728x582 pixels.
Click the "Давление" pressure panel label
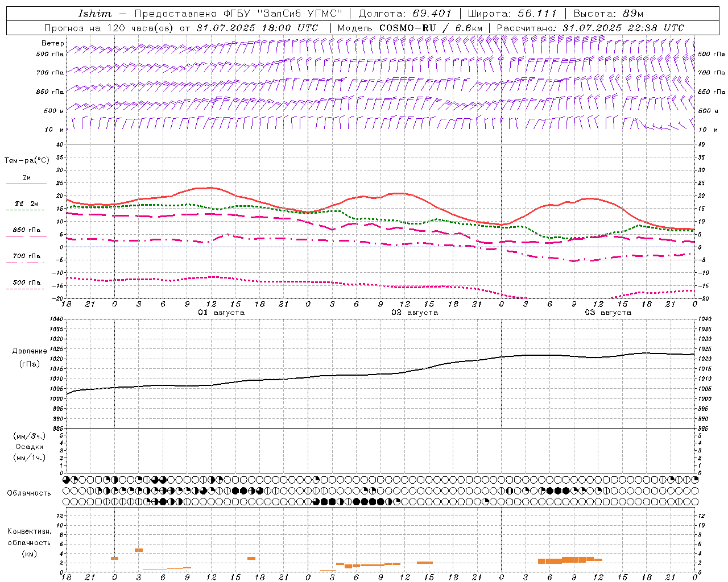[x=30, y=351]
